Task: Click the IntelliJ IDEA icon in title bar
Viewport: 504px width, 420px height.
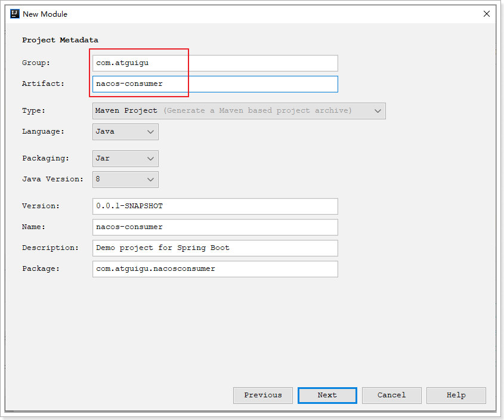Action: pos(15,14)
